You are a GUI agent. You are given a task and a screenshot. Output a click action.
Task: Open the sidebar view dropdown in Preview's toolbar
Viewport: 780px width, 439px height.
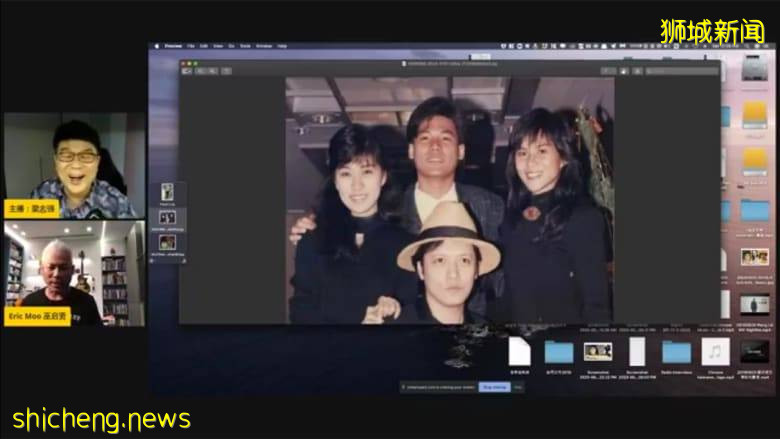(187, 71)
